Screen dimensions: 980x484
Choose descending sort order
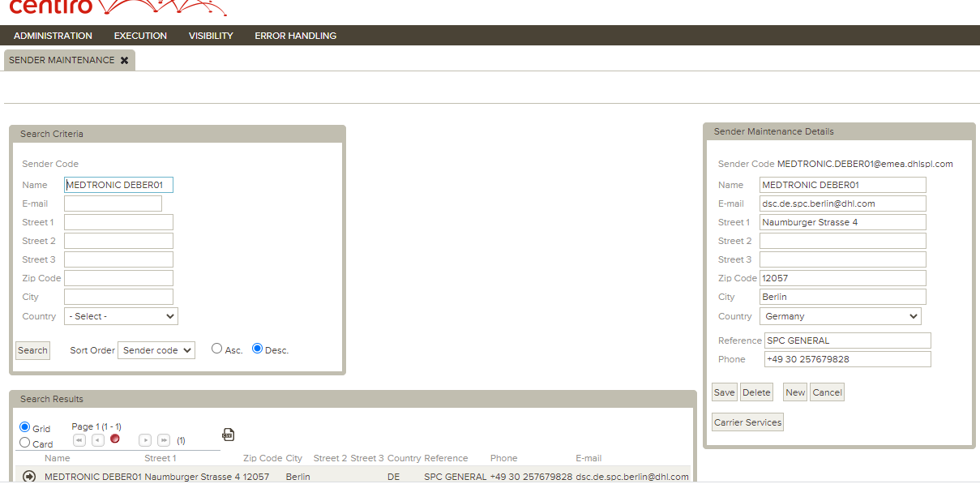click(x=257, y=349)
